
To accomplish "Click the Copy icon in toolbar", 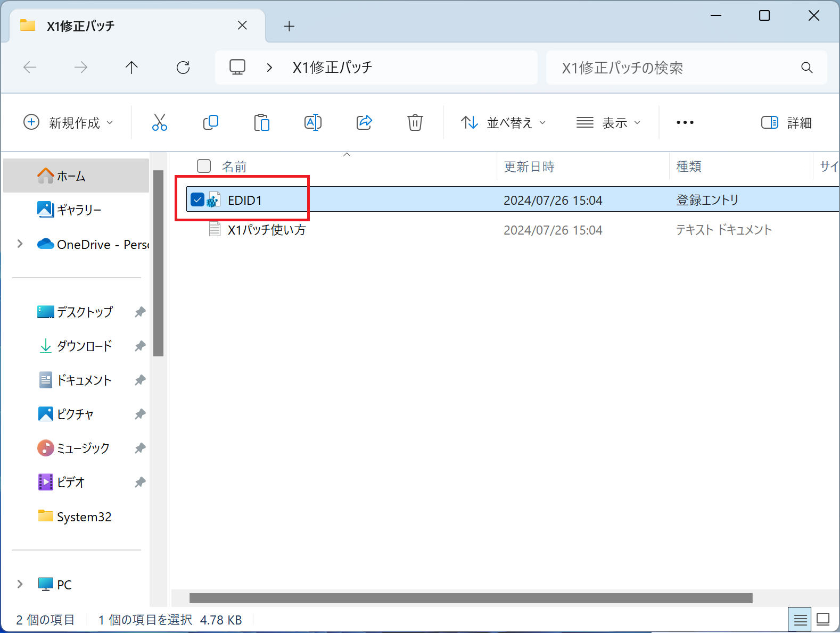I will tap(210, 122).
